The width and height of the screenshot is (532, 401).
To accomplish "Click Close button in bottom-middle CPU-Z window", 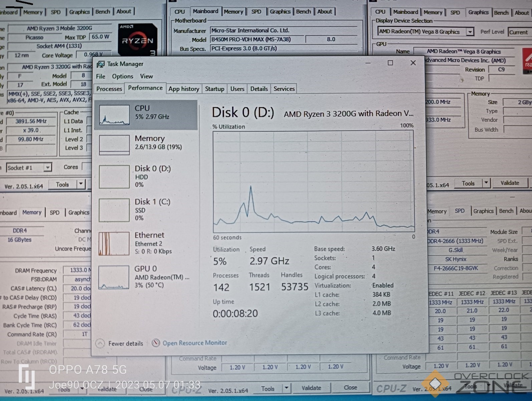I will click(350, 388).
